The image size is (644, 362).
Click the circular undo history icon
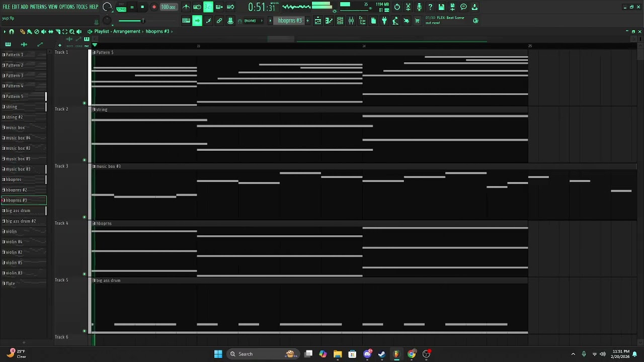click(x=397, y=7)
